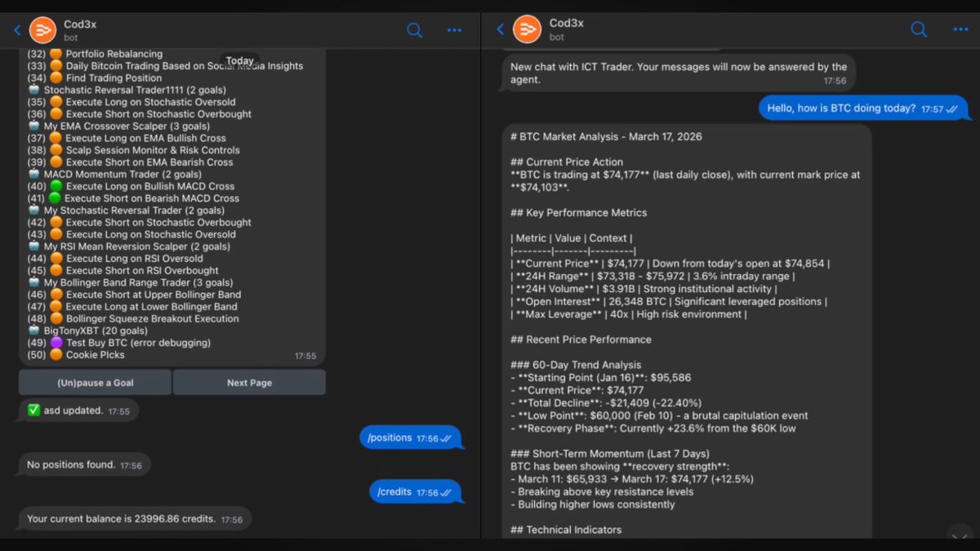
Task: Open the more options menu in right chat
Action: (960, 30)
